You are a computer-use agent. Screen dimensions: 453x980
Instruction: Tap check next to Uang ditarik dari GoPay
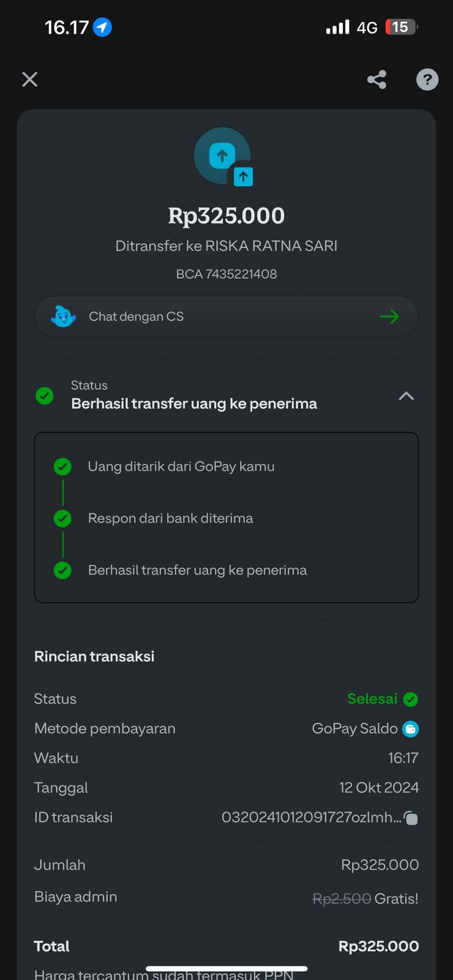coord(62,467)
